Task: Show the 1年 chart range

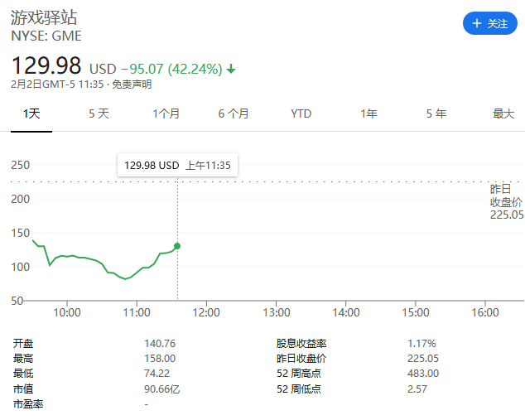Action: 368,113
